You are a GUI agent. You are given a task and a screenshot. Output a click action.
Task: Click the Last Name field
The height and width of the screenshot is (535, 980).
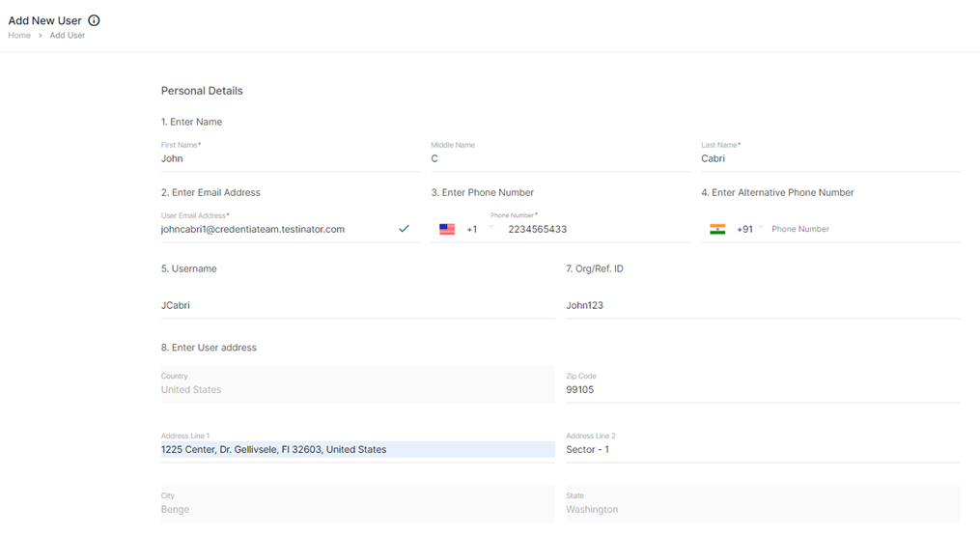[x=830, y=158]
